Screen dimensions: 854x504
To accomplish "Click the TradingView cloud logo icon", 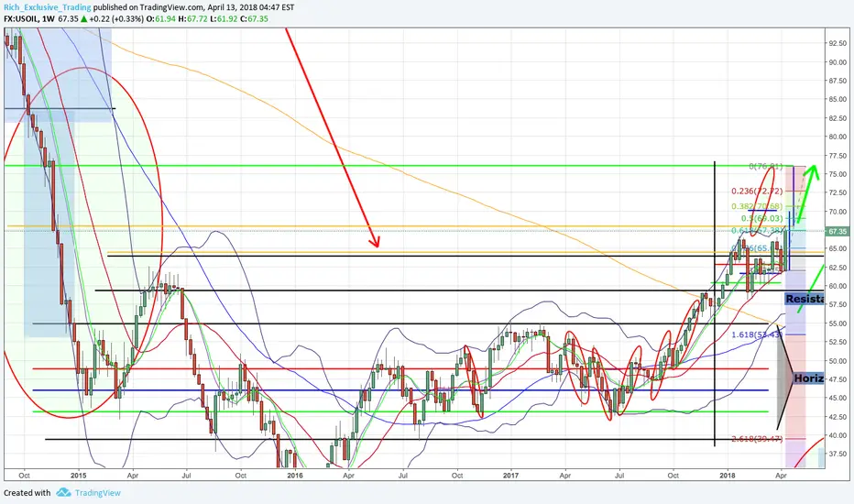I will pyautogui.click(x=63, y=493).
